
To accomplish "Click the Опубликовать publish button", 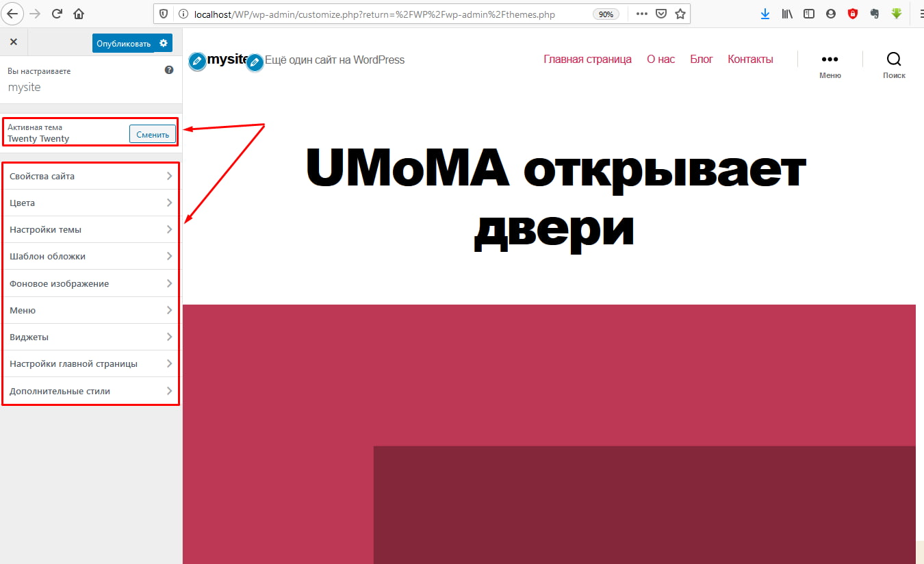I will pyautogui.click(x=123, y=43).
